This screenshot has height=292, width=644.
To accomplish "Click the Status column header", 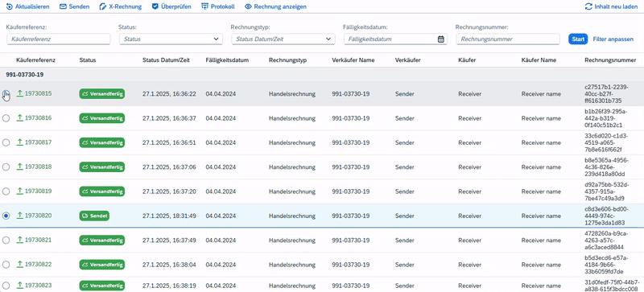I will (88, 60).
